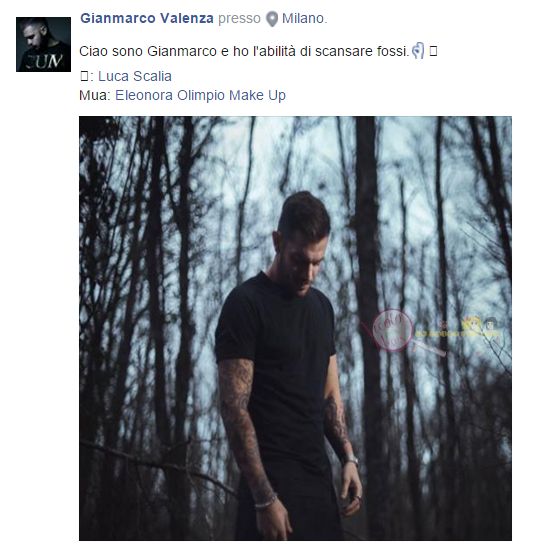Open the forest photo in the post
Image resolution: width=541 pixels, height=547 pixels.
[295, 328]
